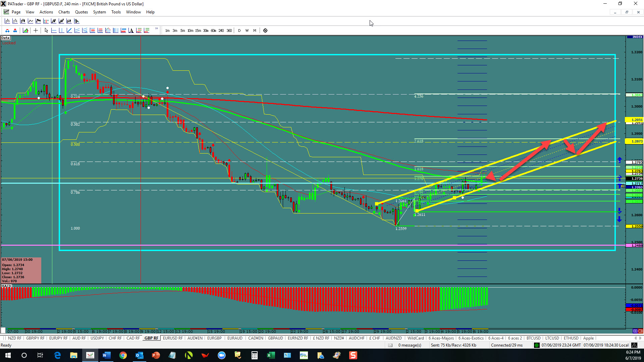Click the magenta 1.2488 price label

[634, 246]
